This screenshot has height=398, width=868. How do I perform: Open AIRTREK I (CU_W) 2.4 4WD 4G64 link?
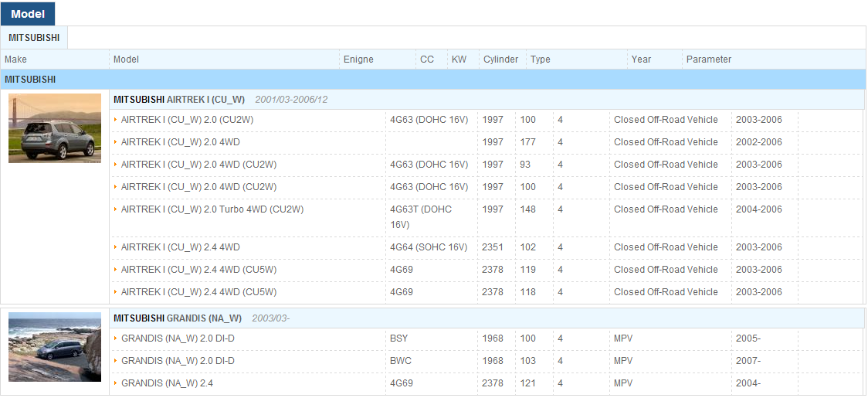pyautogui.click(x=181, y=247)
